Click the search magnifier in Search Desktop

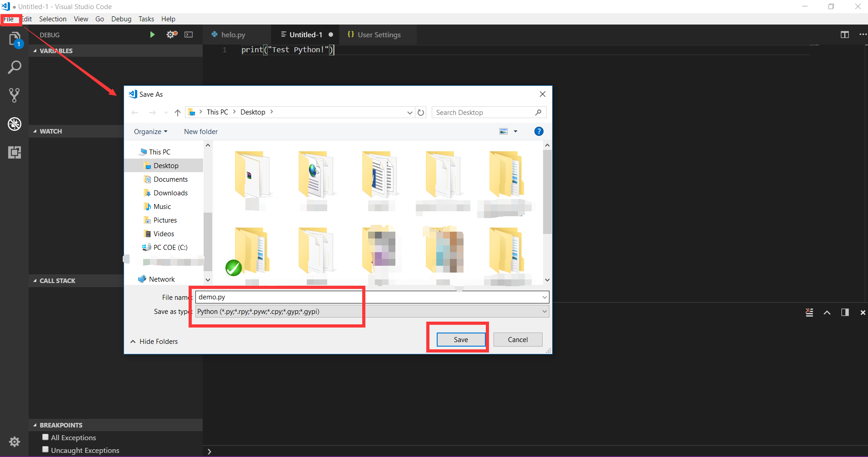[x=538, y=113]
